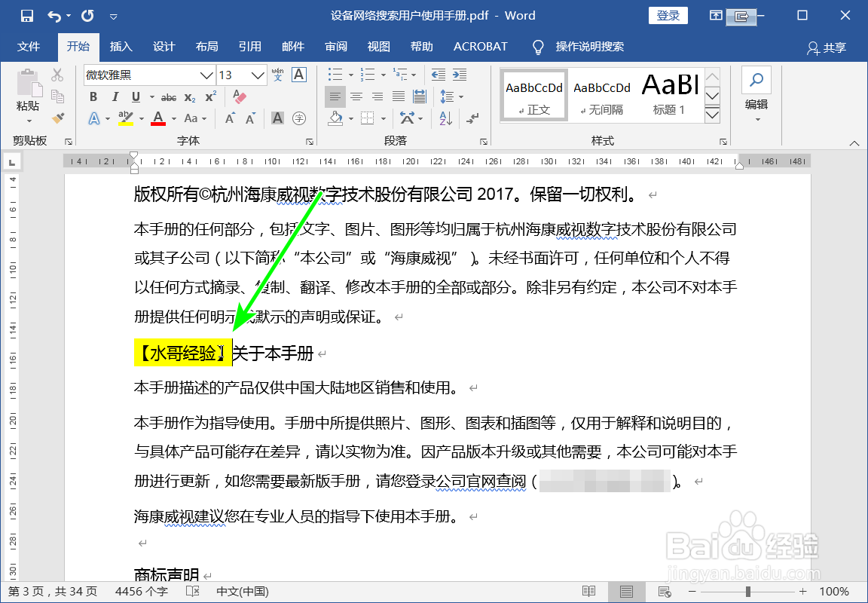
Task: Click the 共享 share button
Action: pos(827,48)
